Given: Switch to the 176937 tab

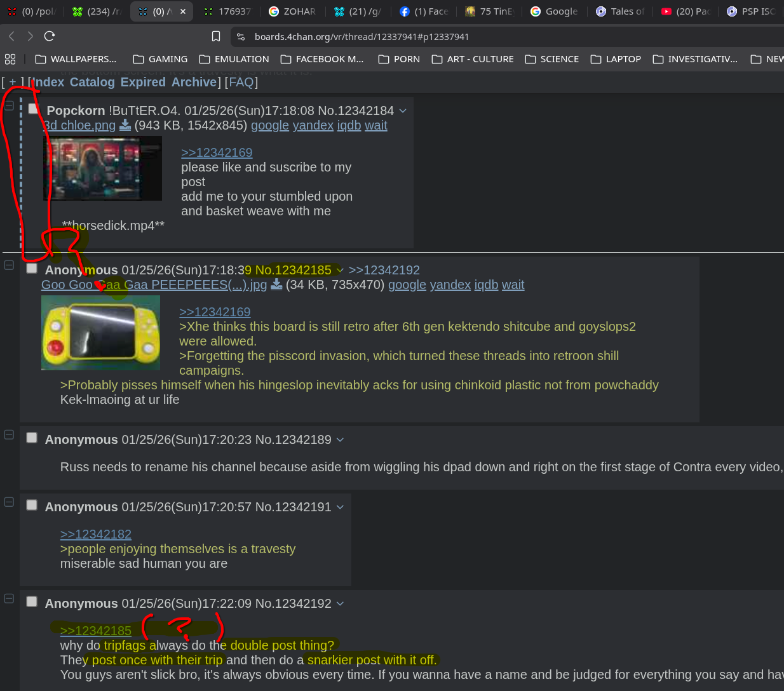Looking at the screenshot, I should tap(227, 11).
